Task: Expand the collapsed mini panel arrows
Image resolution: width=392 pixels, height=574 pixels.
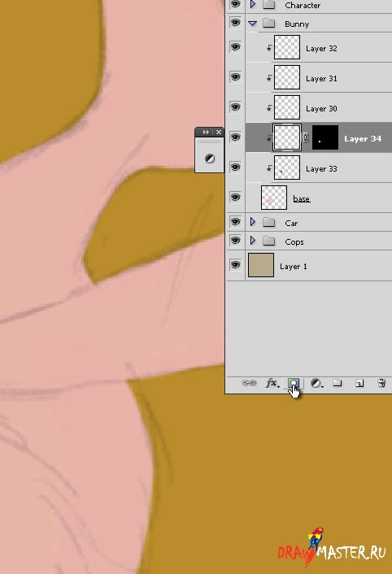Action: point(206,133)
